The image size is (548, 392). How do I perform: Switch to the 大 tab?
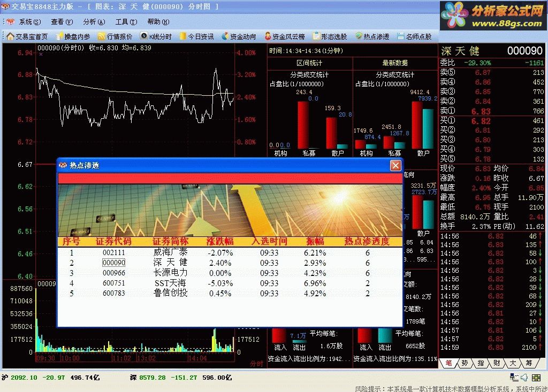[x=513, y=363]
